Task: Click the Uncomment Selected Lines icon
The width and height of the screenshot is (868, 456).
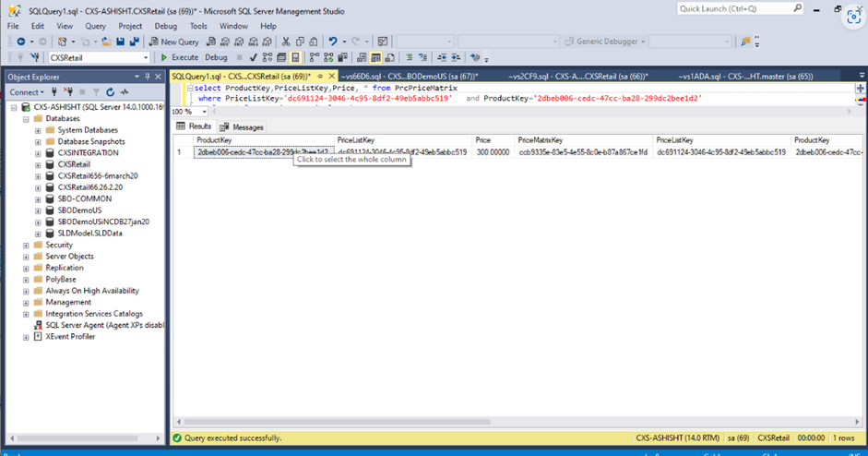Action: tap(422, 57)
